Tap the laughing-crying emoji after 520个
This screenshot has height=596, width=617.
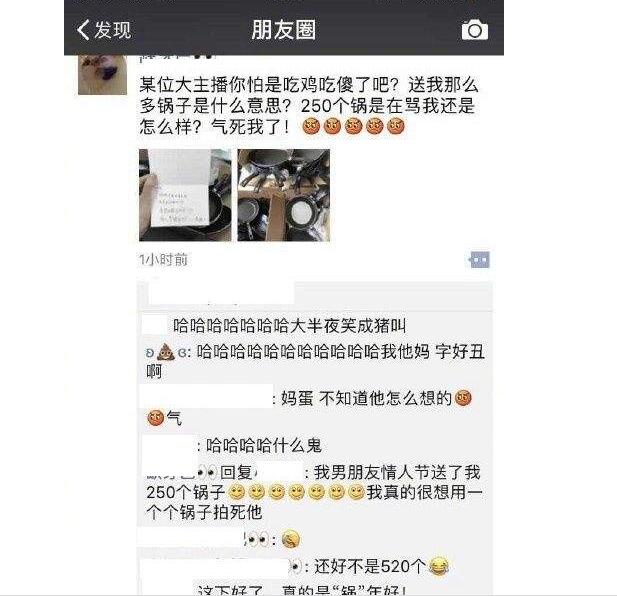(x=438, y=567)
